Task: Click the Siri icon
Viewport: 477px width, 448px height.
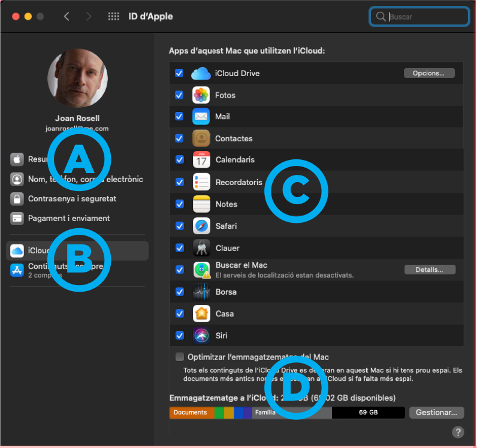Action: pyautogui.click(x=201, y=335)
